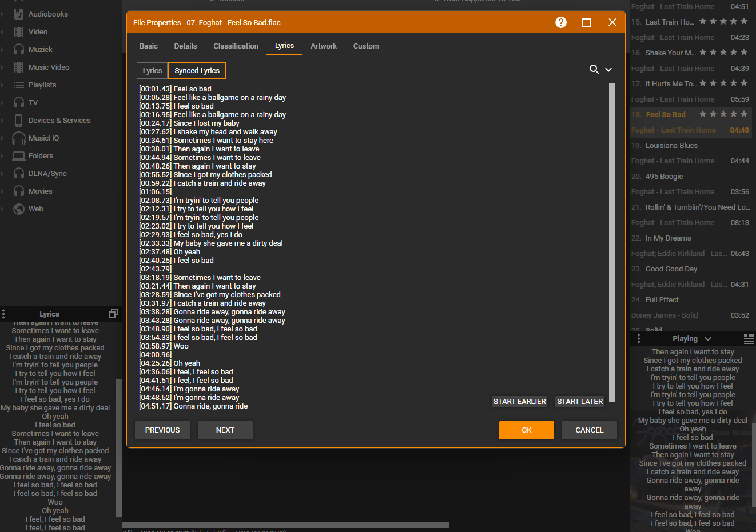Select the Louisiana Blues track
756x532 pixels.
[672, 145]
